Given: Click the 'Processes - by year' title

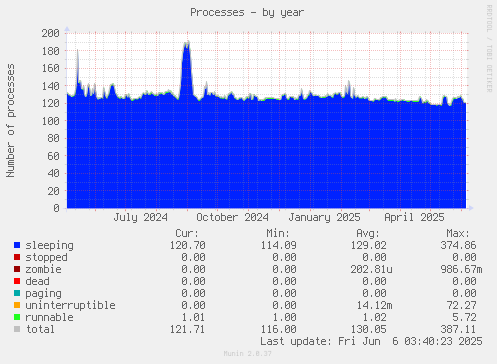Looking at the screenshot, I should (x=247, y=13).
